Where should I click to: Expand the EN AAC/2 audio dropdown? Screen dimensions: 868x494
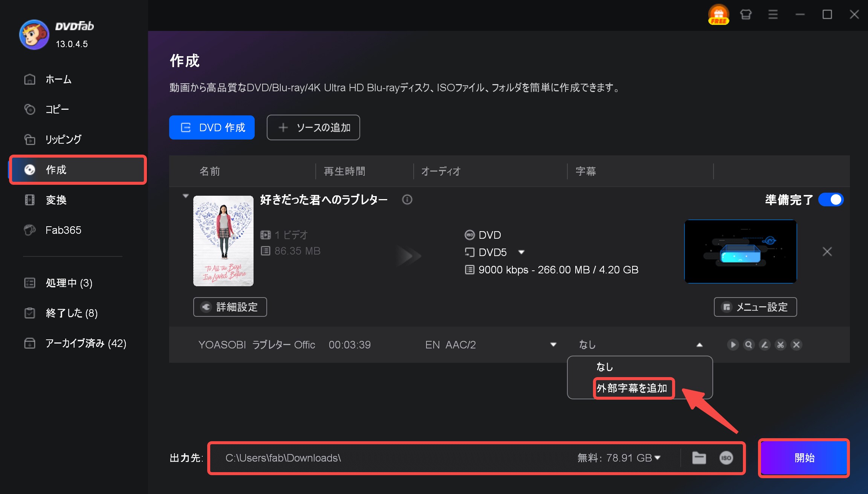(553, 344)
